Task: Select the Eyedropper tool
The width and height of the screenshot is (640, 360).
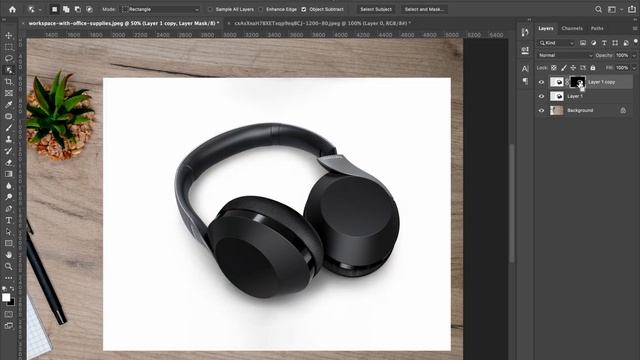Action: pyautogui.click(x=9, y=104)
